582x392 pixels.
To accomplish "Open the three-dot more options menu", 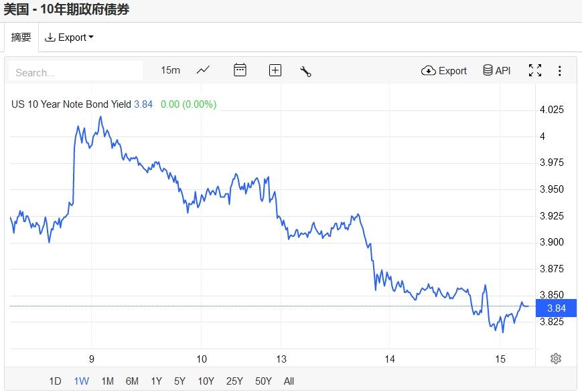I will 560,70.
